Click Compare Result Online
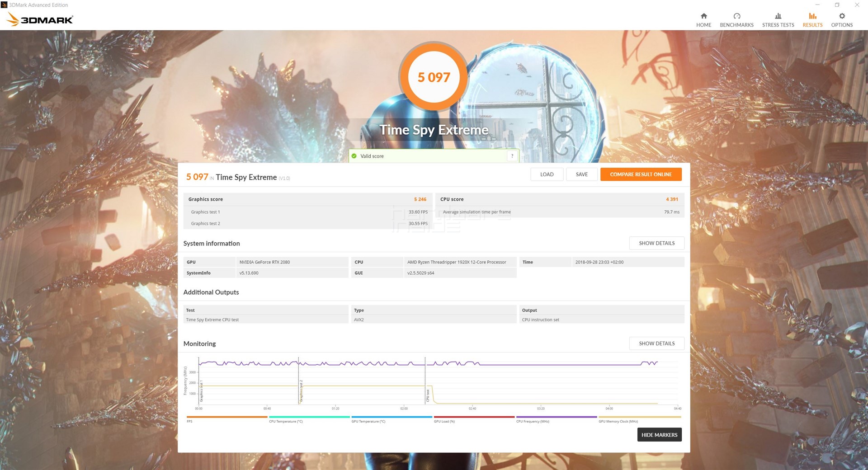The width and height of the screenshot is (868, 470). coord(641,174)
